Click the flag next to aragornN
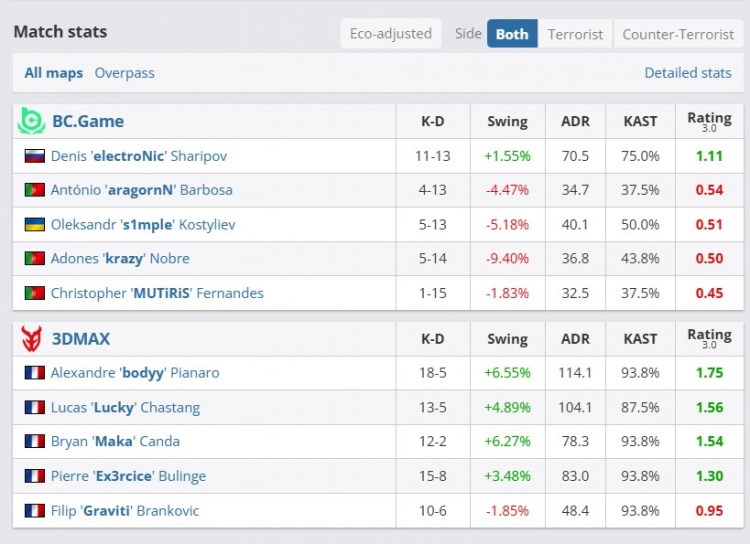This screenshot has width=750, height=544. pos(35,190)
